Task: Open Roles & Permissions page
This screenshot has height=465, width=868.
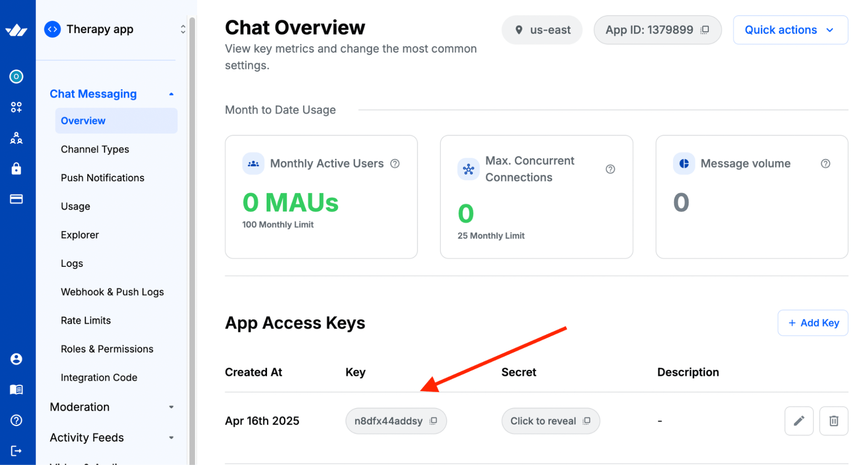Action: pyautogui.click(x=107, y=349)
